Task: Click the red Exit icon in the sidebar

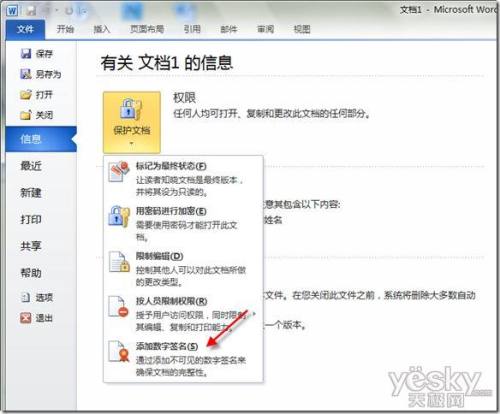Action: point(26,318)
